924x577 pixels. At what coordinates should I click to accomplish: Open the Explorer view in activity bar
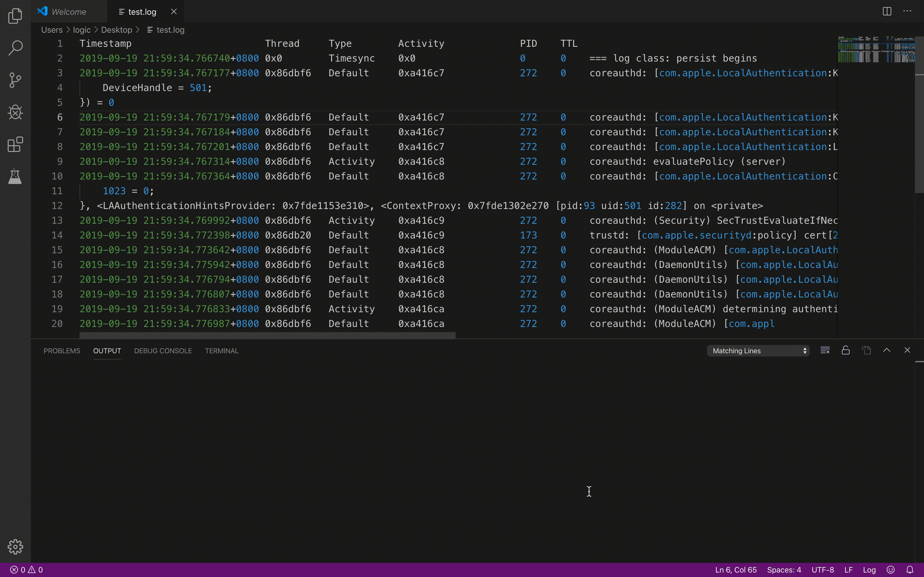(15, 16)
